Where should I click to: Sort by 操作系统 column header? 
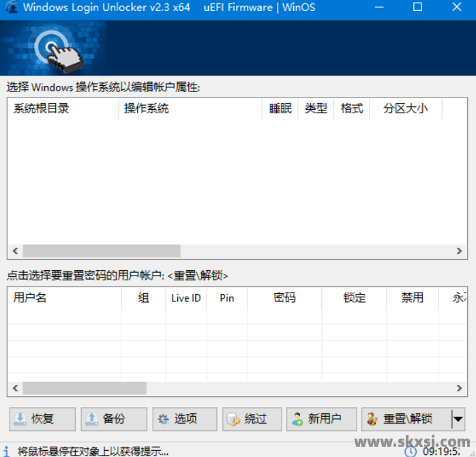pyautogui.click(x=190, y=108)
